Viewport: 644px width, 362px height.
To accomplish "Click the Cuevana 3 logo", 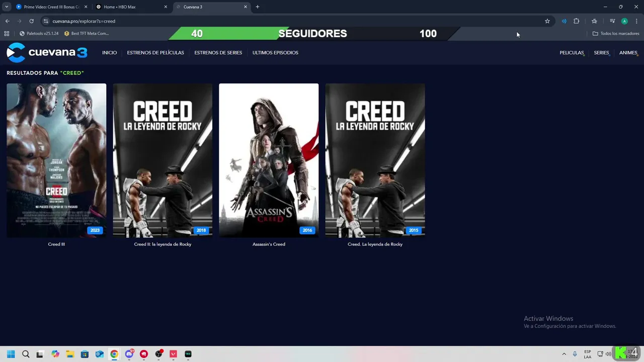I will click(47, 53).
